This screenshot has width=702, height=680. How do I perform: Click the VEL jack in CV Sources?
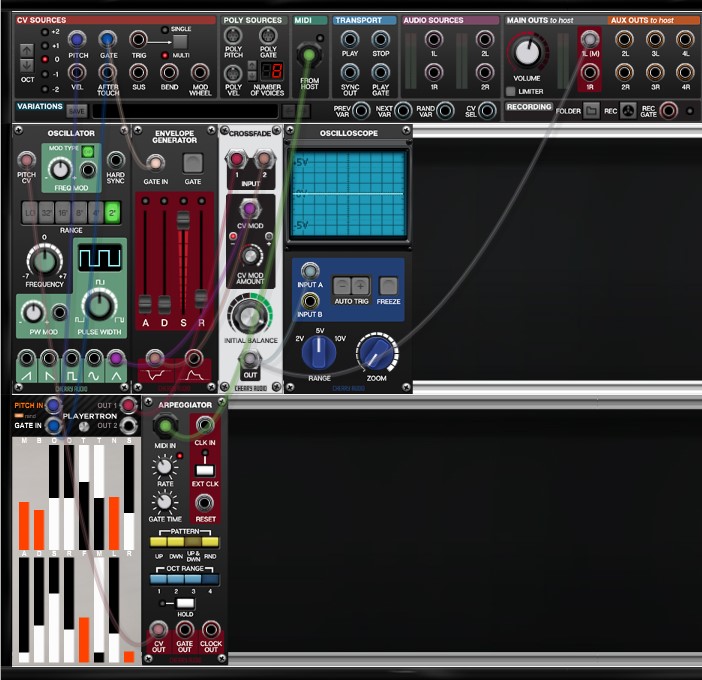pyautogui.click(x=77, y=72)
